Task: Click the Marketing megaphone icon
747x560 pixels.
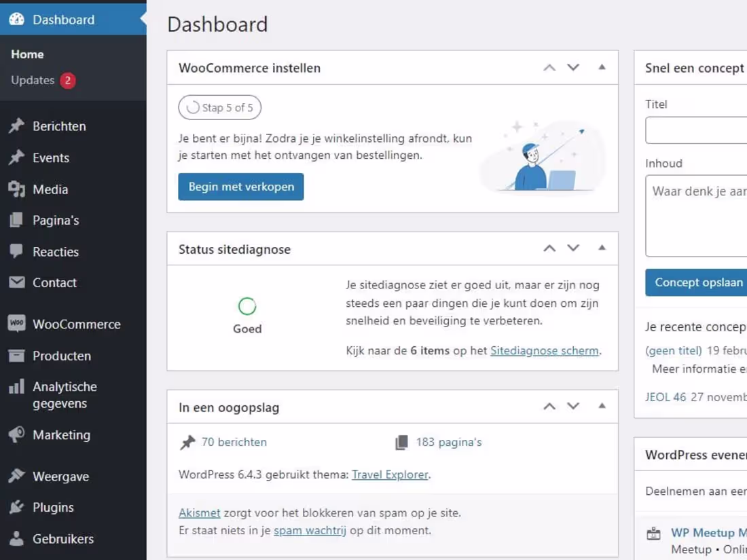Action: tap(17, 434)
